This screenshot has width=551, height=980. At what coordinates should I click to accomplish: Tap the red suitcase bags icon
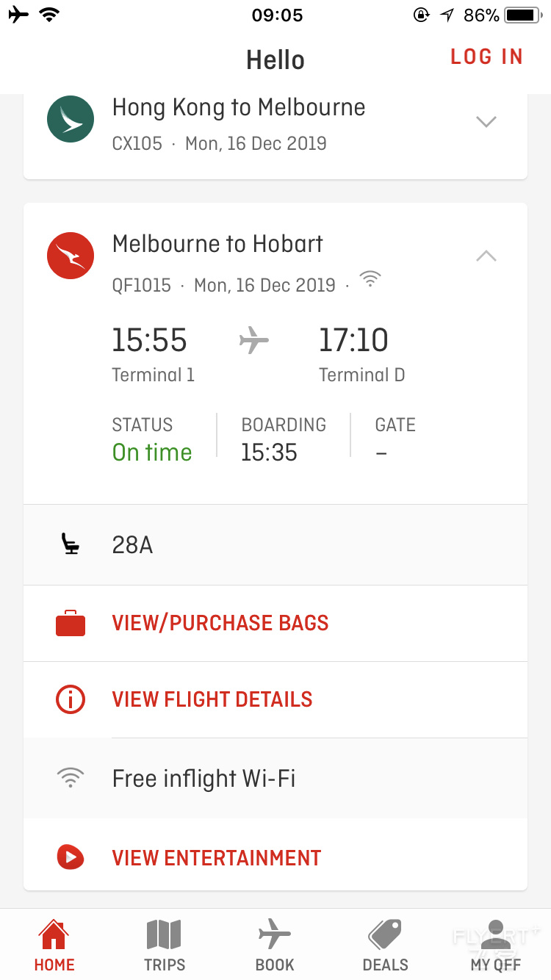(71, 623)
